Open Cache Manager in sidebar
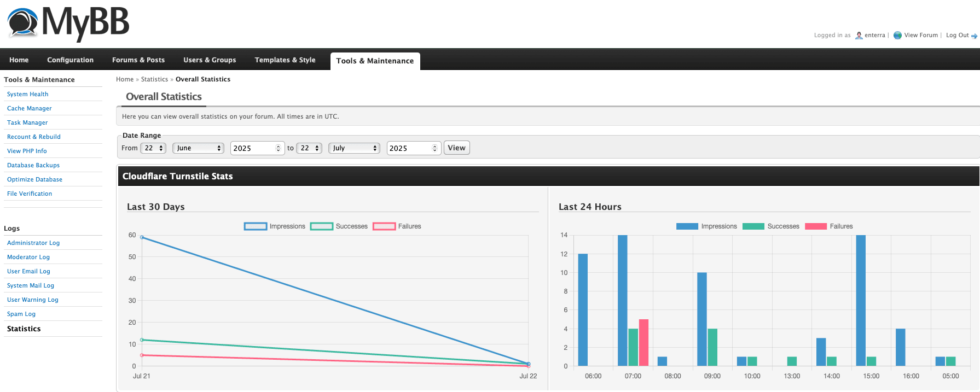980x392 pixels. 30,108
